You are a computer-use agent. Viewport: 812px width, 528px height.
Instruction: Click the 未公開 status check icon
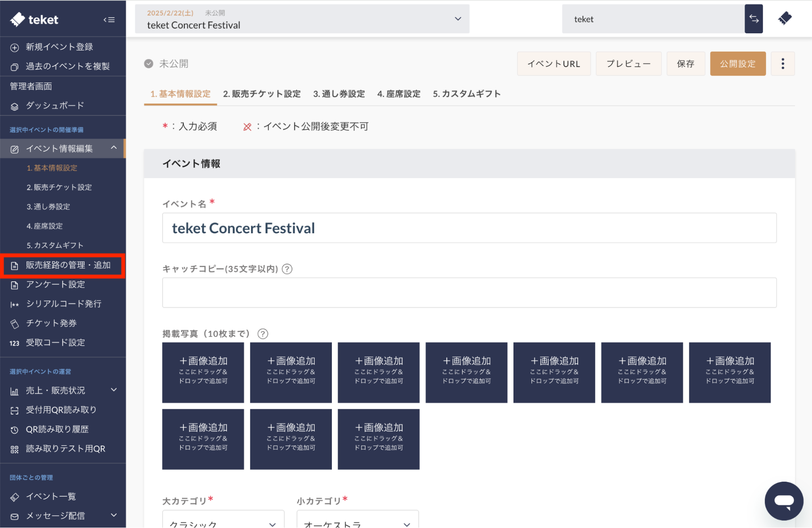pos(149,64)
